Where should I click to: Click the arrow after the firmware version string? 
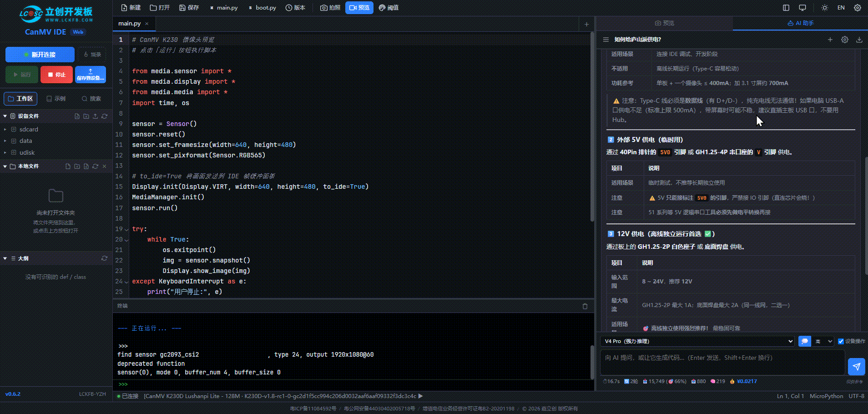pos(421,396)
